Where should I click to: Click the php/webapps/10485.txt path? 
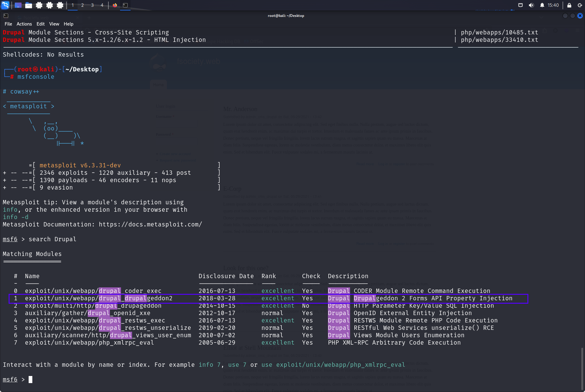coord(499,32)
